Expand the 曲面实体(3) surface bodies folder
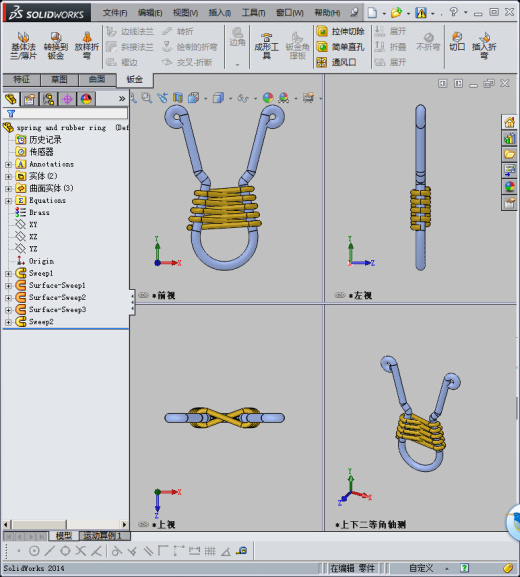Image resolution: width=520 pixels, height=577 pixels. (x=8, y=189)
